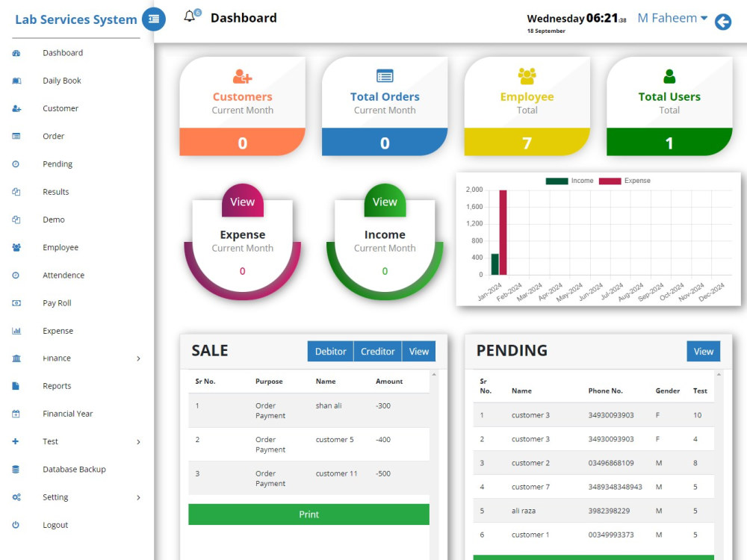Click the green Print button
747x560 pixels.
(309, 514)
